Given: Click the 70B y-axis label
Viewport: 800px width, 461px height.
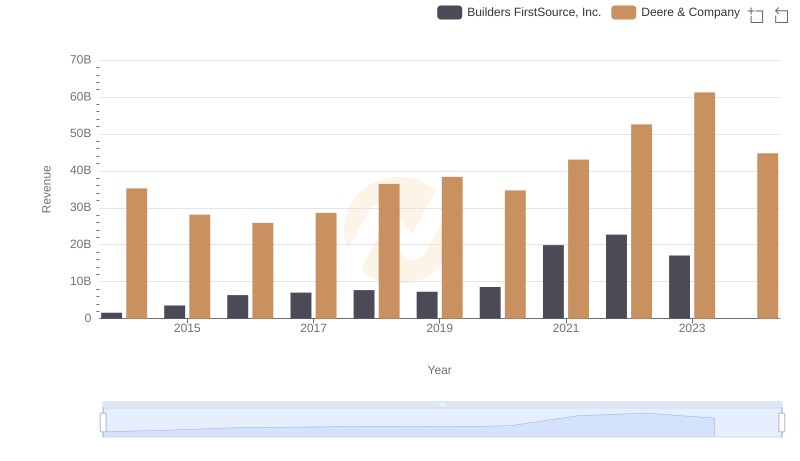Looking at the screenshot, I should [81, 60].
